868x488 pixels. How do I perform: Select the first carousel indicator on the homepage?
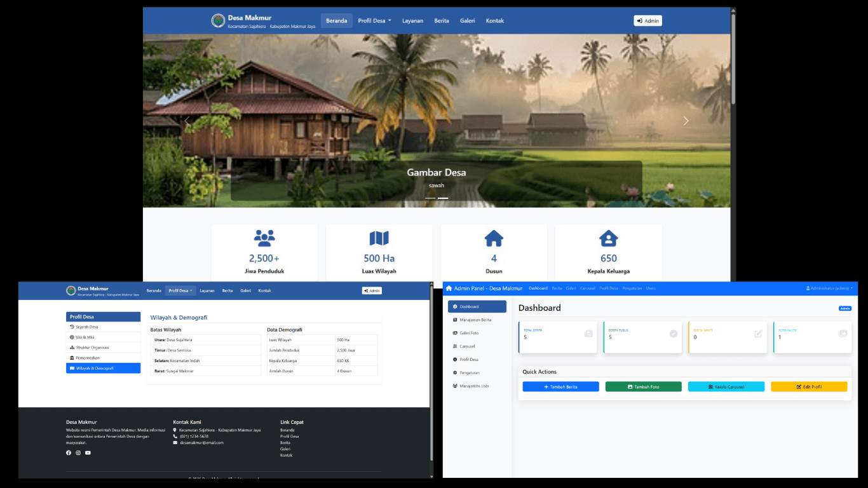[430, 198]
